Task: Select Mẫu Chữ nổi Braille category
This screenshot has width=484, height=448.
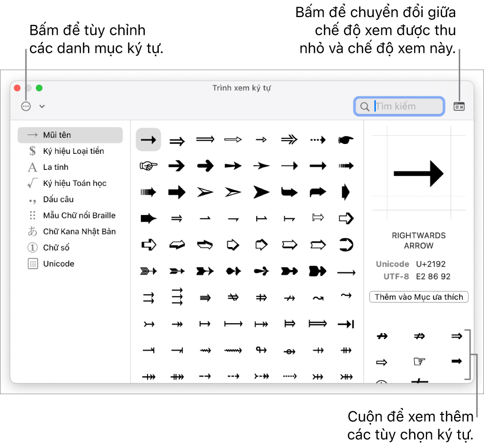Action: [70, 215]
